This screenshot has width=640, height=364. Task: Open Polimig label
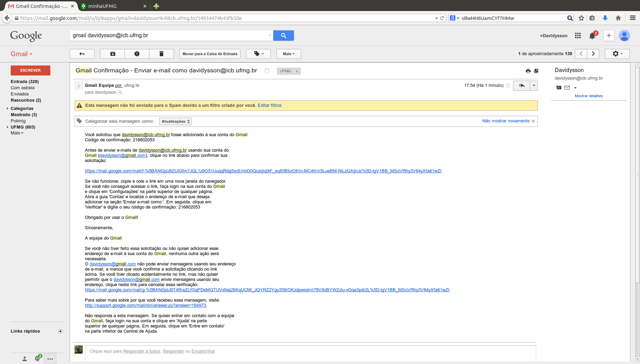click(x=18, y=121)
